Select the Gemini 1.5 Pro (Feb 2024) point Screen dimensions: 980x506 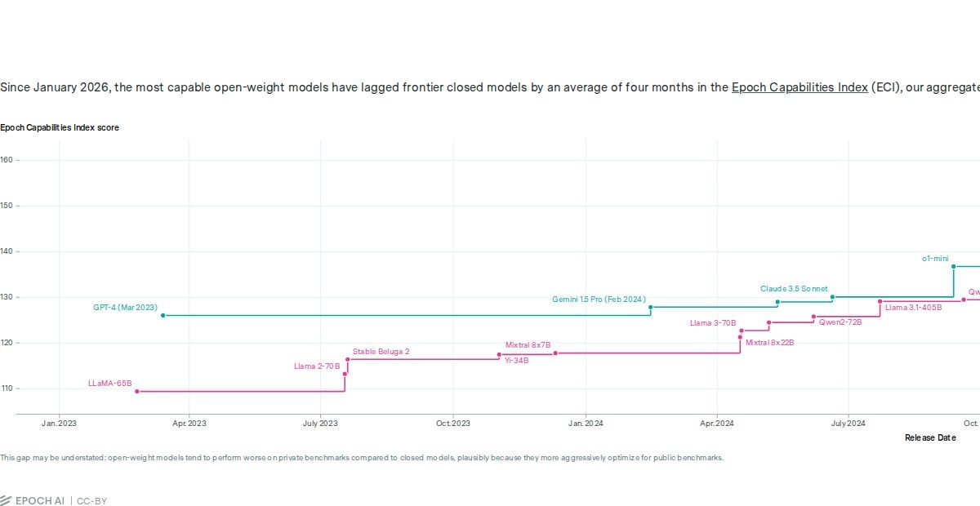click(650, 307)
